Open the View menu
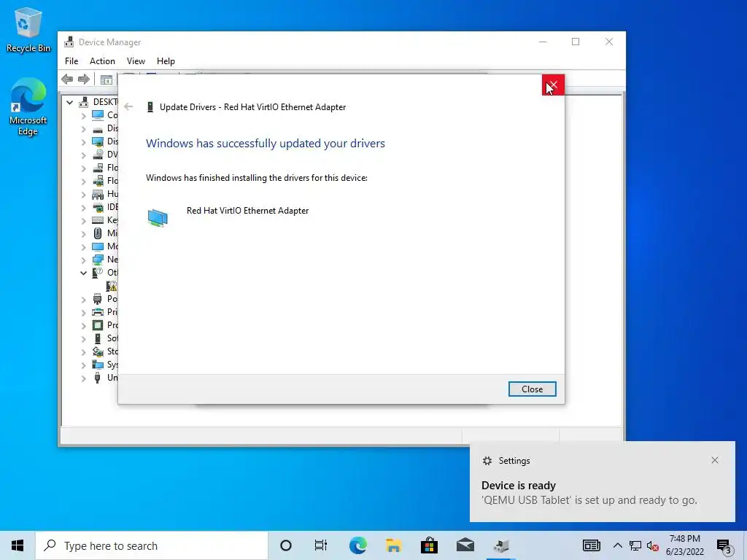Screen dimensions: 747x560 (136, 61)
